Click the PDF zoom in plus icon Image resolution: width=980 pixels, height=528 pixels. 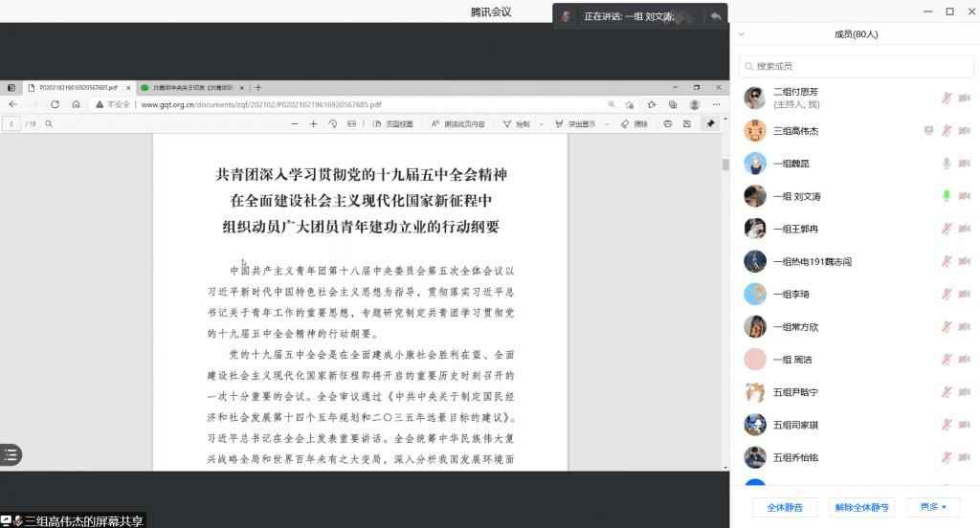click(x=313, y=123)
